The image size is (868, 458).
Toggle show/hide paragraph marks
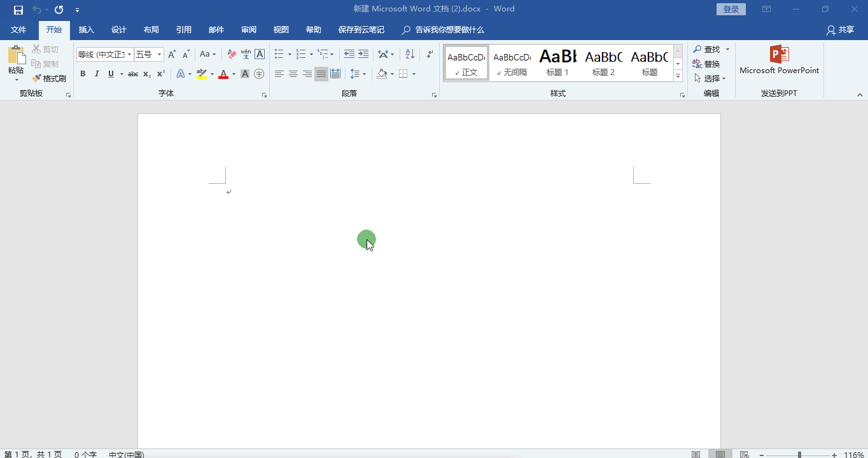(430, 55)
